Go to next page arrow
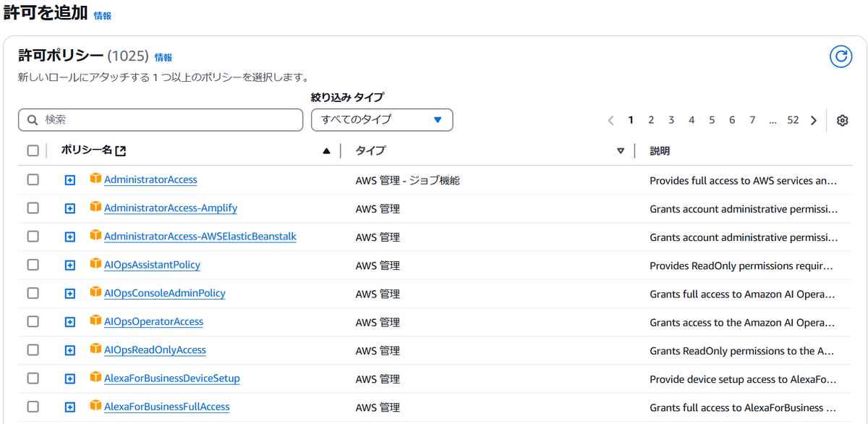This screenshot has height=424, width=868. click(x=814, y=121)
